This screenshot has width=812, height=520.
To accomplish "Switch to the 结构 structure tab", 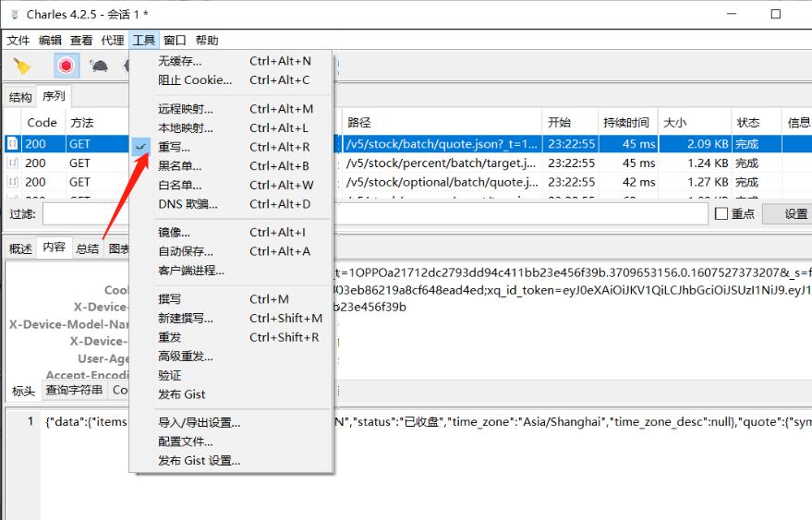I will pyautogui.click(x=20, y=97).
